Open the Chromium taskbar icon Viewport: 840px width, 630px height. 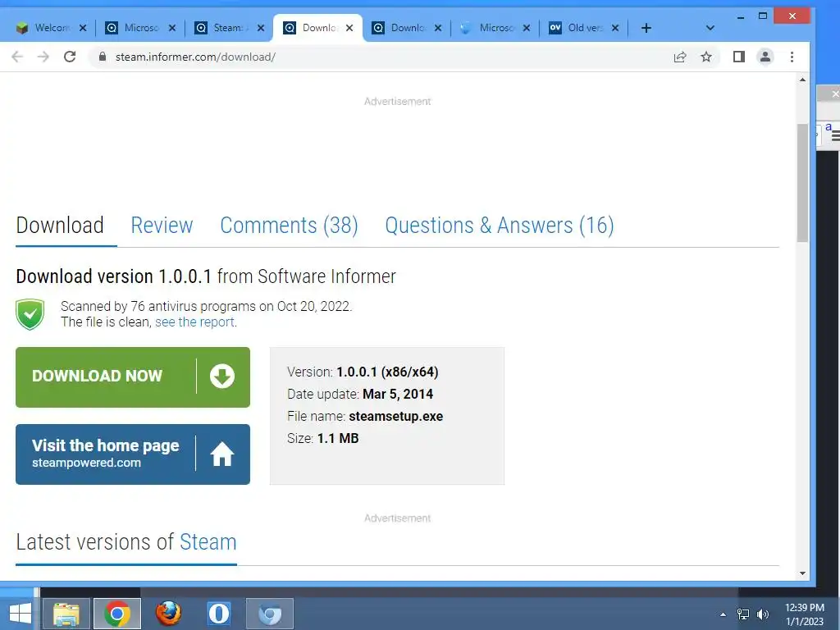[x=270, y=614]
